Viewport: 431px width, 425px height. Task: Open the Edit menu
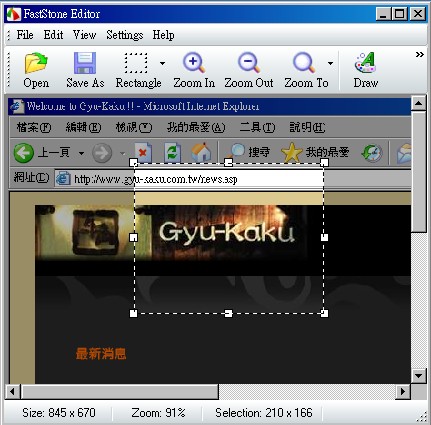click(53, 35)
